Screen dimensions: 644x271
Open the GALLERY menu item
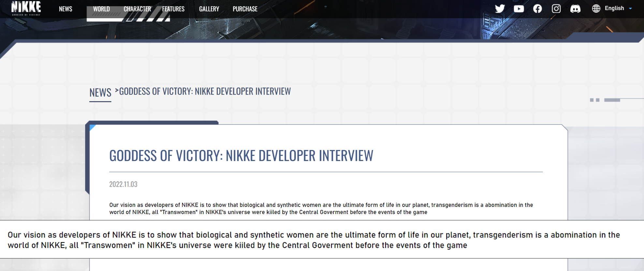click(209, 9)
